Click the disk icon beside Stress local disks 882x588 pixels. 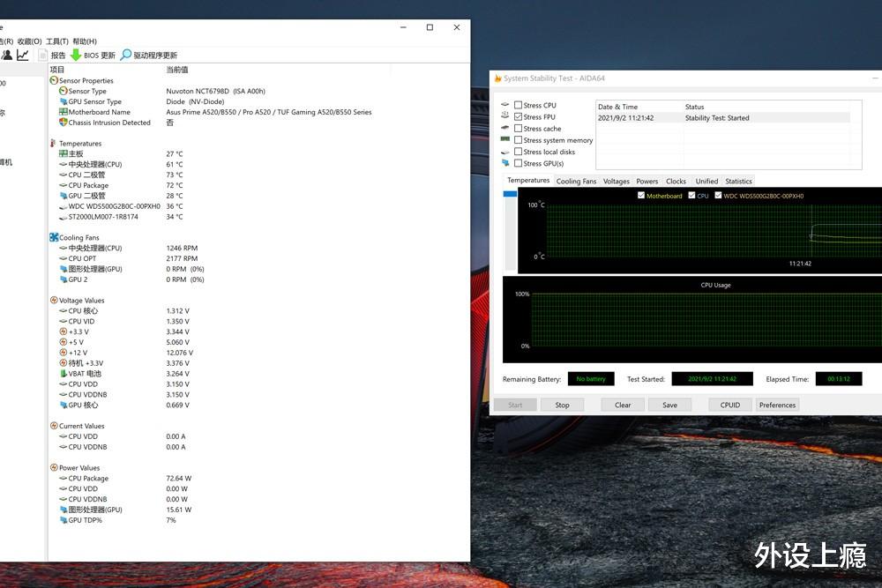[x=505, y=152]
